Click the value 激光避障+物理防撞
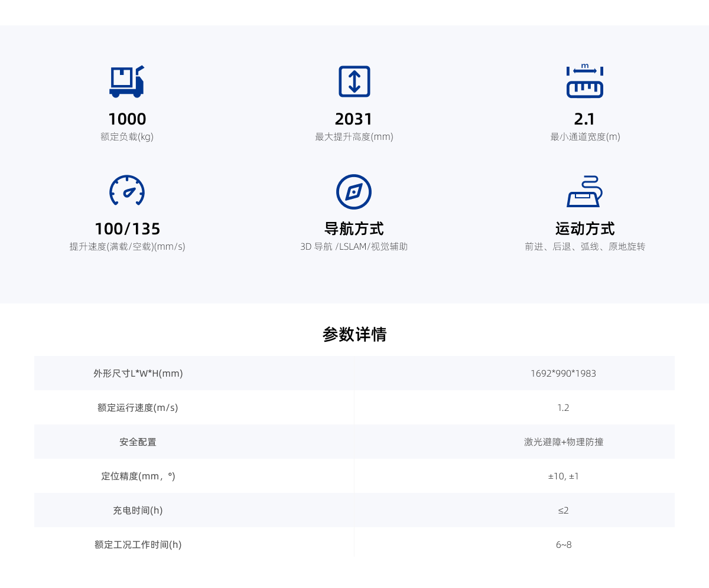This screenshot has width=709, height=588. coord(564,442)
